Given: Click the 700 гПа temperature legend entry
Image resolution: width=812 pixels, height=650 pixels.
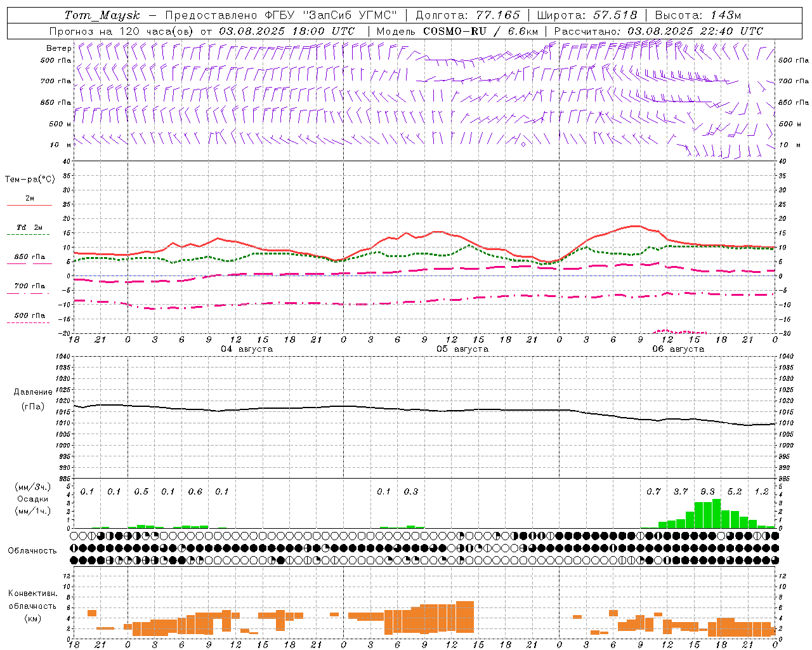Looking at the screenshot, I should point(30,286).
